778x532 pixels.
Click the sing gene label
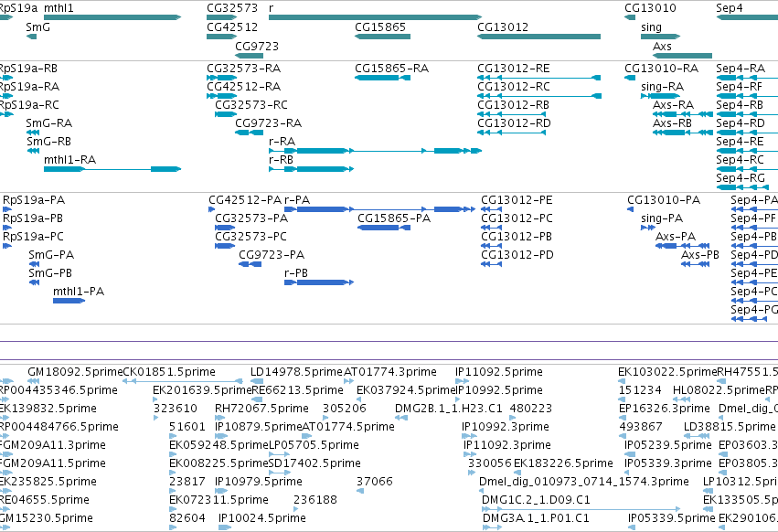[651, 27]
